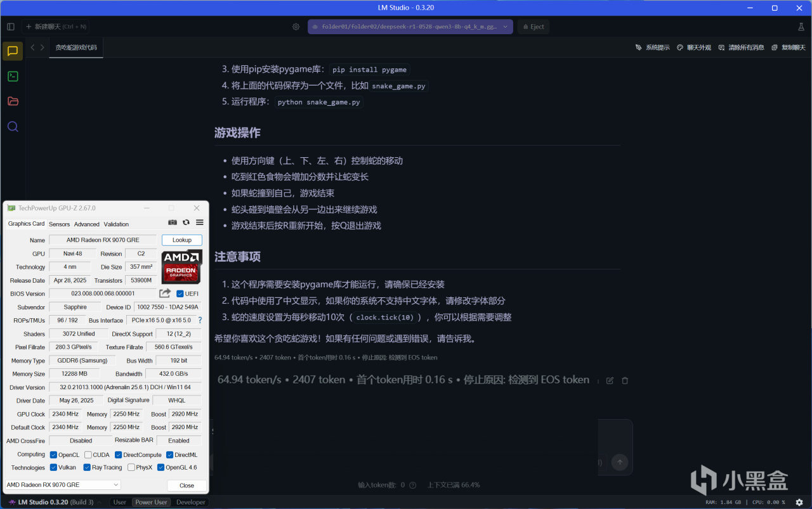Click the Bandwidth 432.0 GB/s value
The width and height of the screenshot is (812, 509).
click(173, 374)
